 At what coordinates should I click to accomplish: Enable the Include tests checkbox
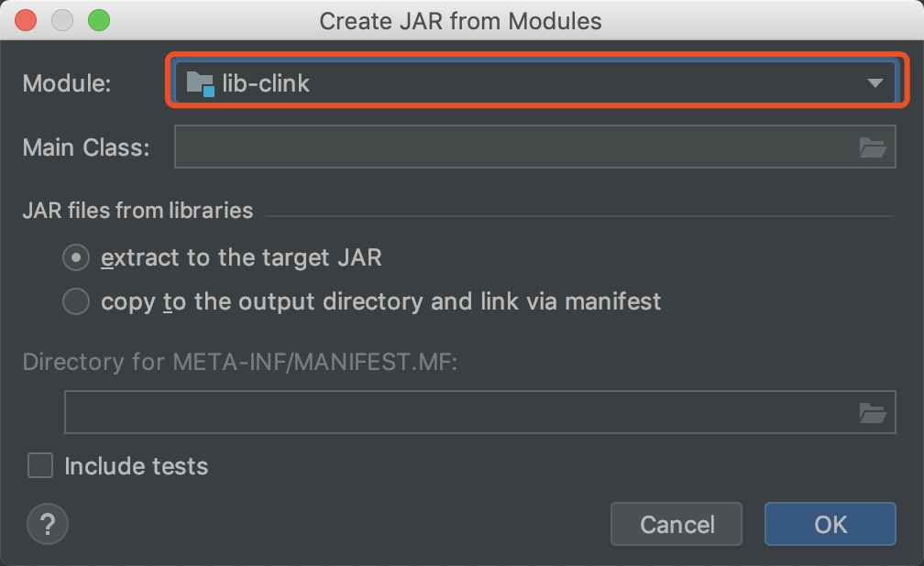click(x=40, y=466)
